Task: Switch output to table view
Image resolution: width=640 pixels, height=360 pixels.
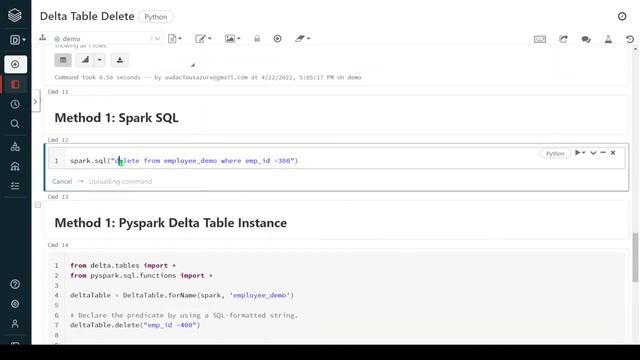Action: click(63, 60)
